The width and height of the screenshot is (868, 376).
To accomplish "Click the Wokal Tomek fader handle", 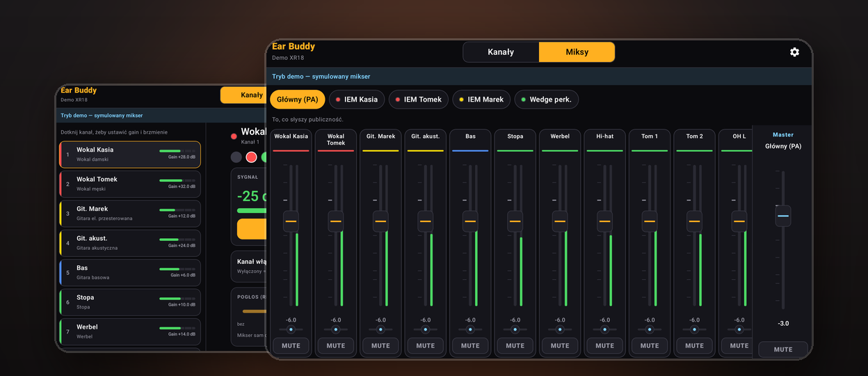I will coord(336,221).
